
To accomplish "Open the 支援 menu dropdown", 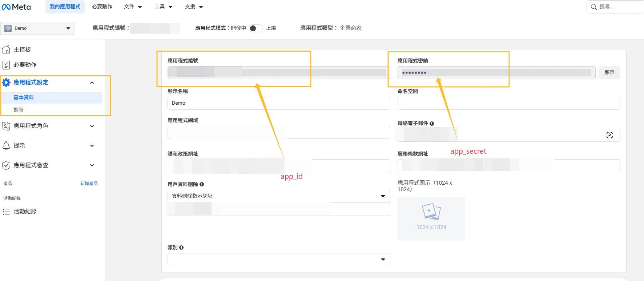I will tap(194, 7).
